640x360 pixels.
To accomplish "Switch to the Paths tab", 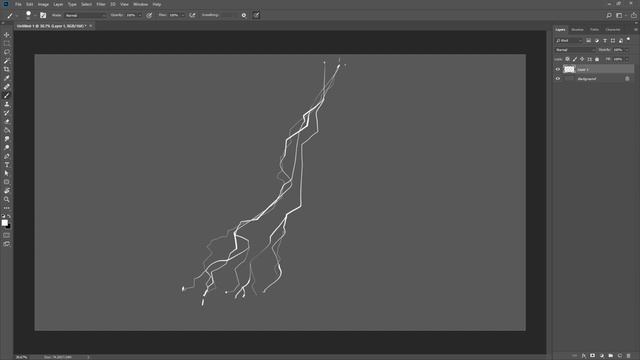I will (594, 29).
